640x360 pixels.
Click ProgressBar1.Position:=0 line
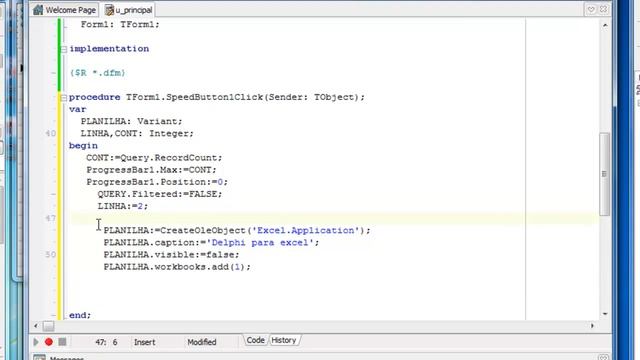click(x=157, y=182)
